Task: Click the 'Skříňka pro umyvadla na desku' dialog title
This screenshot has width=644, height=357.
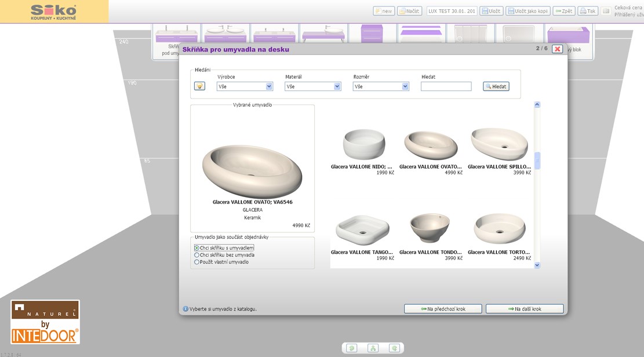Action: tap(236, 50)
